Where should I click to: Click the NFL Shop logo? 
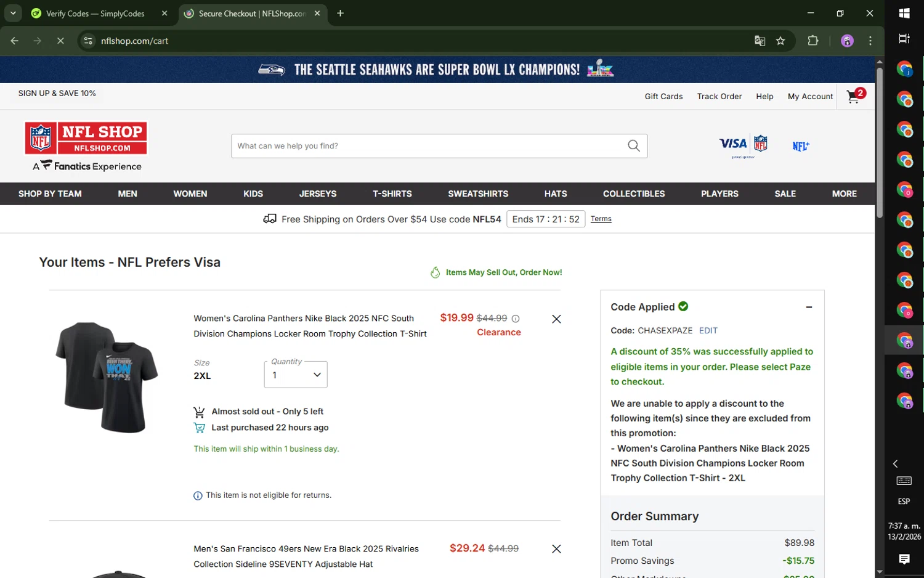coord(86,138)
